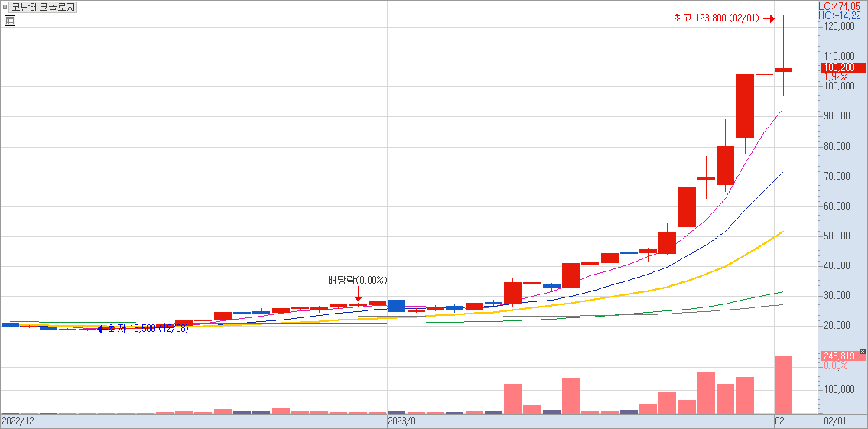Click the 1,92% change rate label
Screen dimensions: 868x429
click(837, 77)
